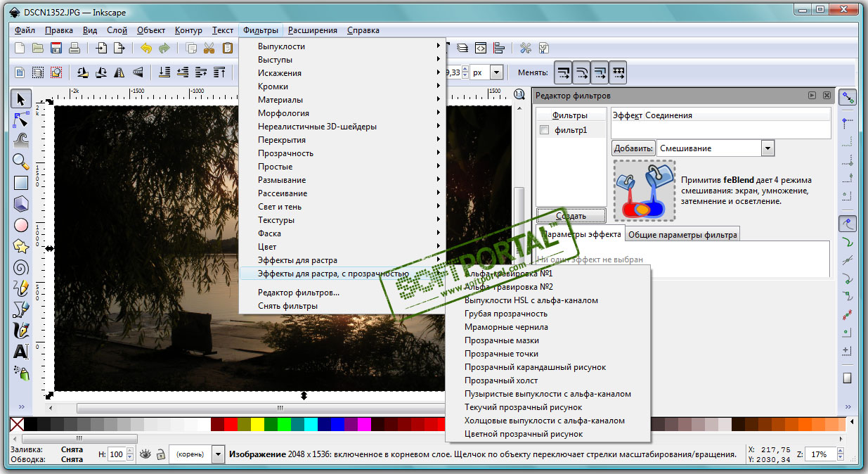The width and height of the screenshot is (868, 474).
Task: Open the px units dropdown
Action: pos(497,72)
